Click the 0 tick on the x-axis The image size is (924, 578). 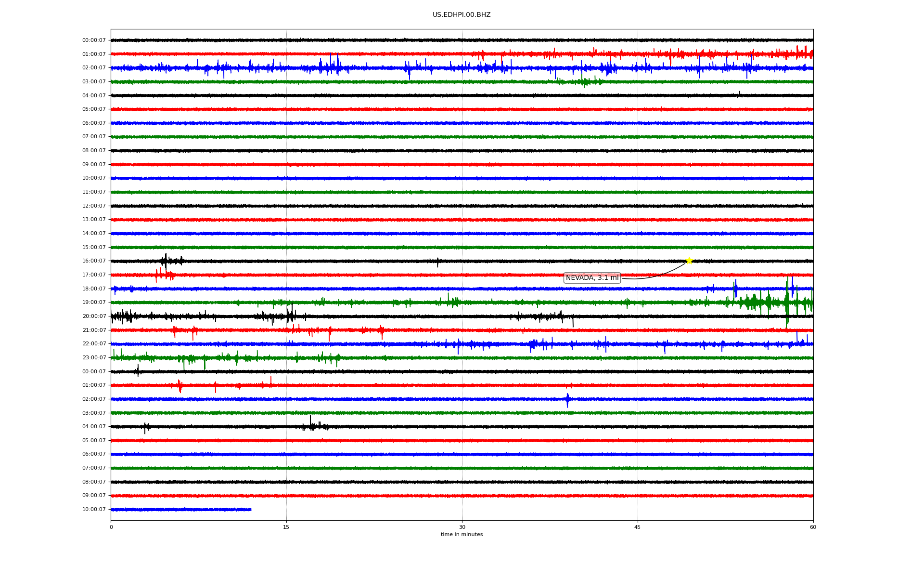[111, 527]
